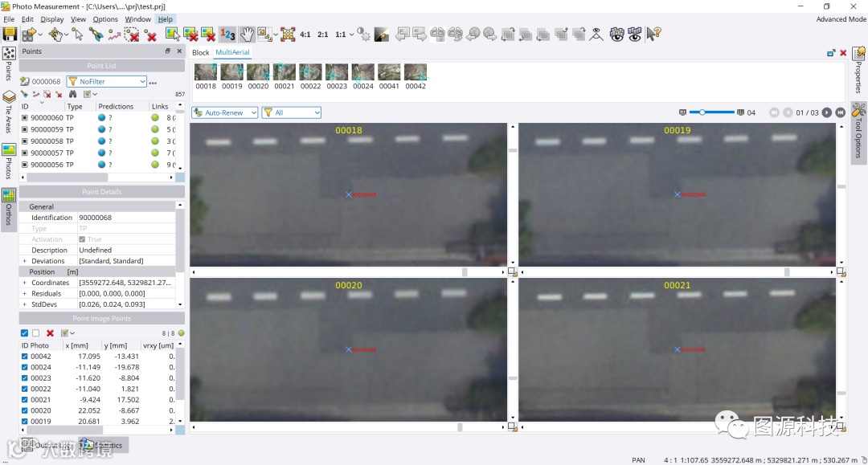868x465 pixels.
Task: Set zoom to 2:1
Action: (x=323, y=35)
